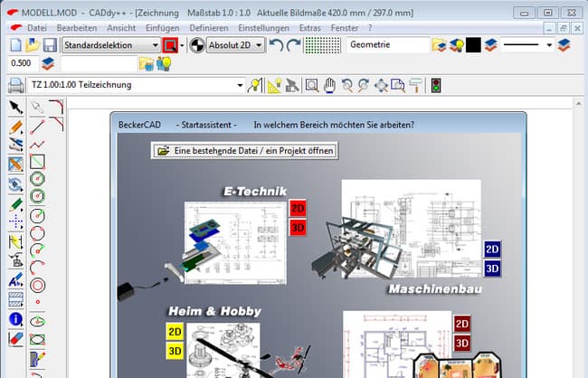Select the Pan hand tool
The width and height of the screenshot is (588, 378).
point(329,86)
